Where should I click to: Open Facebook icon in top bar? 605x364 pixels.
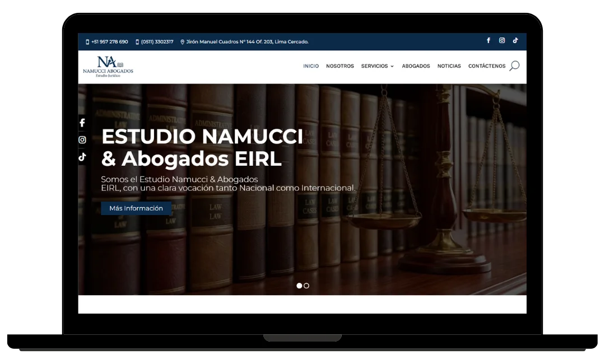point(488,40)
